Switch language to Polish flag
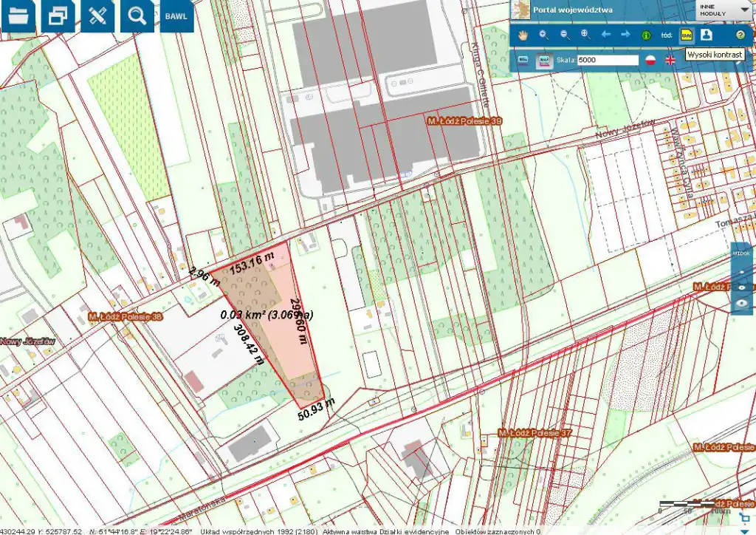The height and width of the screenshot is (535, 756). point(651,61)
